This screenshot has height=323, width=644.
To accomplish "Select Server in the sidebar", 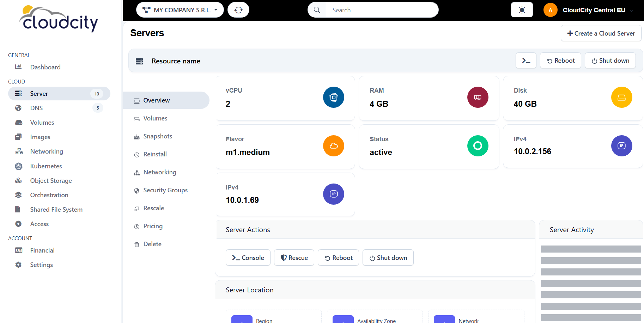I will tap(59, 93).
